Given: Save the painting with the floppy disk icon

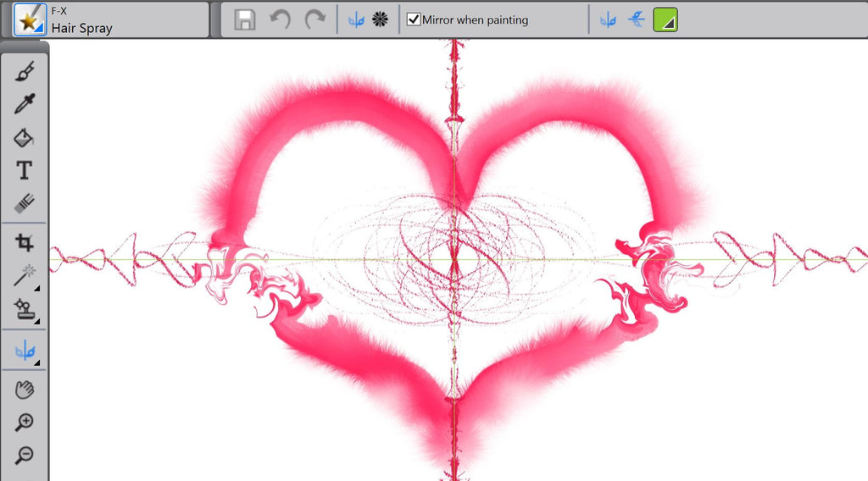Looking at the screenshot, I should pos(245,19).
